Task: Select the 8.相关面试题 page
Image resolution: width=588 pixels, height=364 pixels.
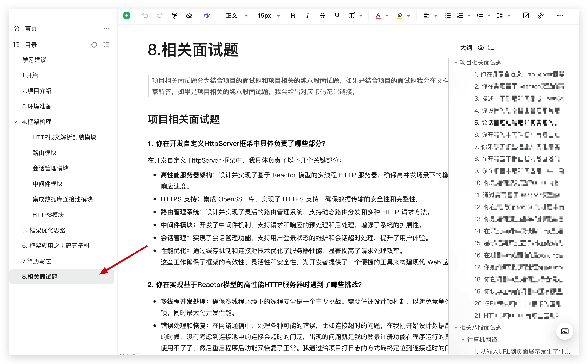Action: [x=62, y=277]
